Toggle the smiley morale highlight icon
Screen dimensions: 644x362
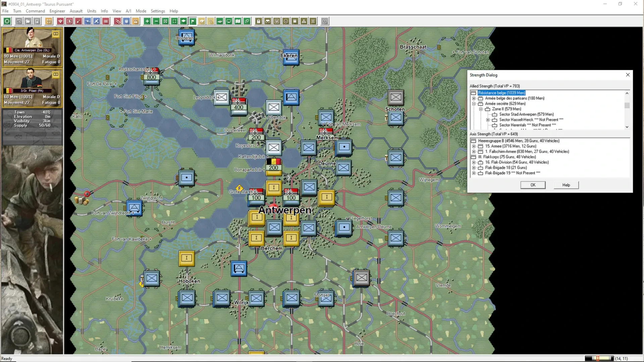(286, 21)
